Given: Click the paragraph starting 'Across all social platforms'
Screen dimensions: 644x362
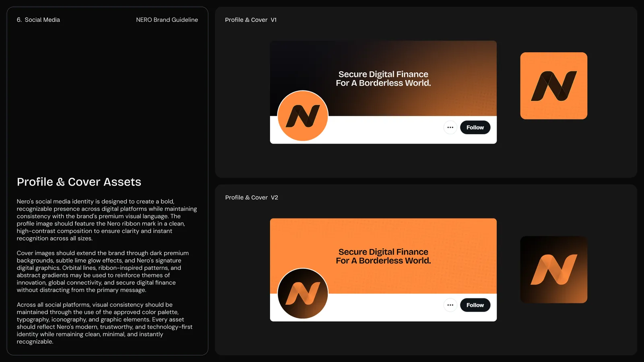Looking at the screenshot, I should click(x=105, y=323).
